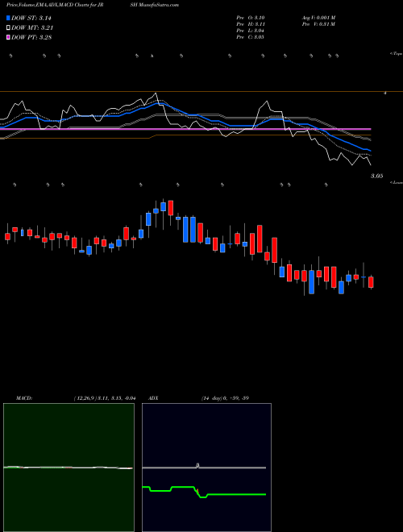The width and height of the screenshot is (403, 532).
Task: Open the dark blue ADX indicator chart
Action: (x=206, y=468)
